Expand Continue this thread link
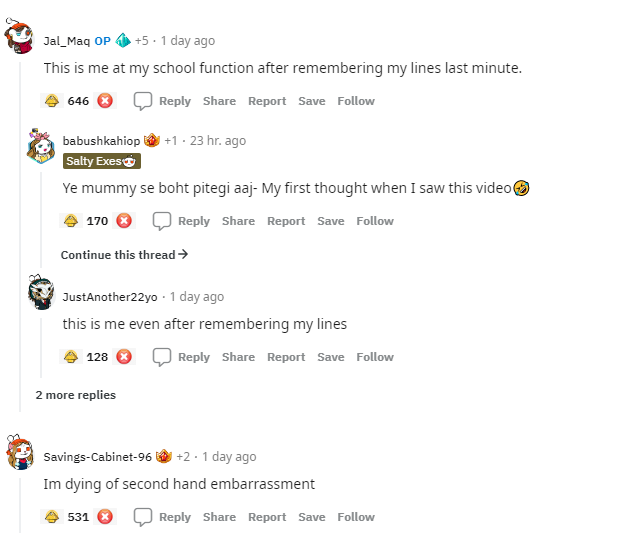Screen dimensions: 618x533 (x=124, y=255)
